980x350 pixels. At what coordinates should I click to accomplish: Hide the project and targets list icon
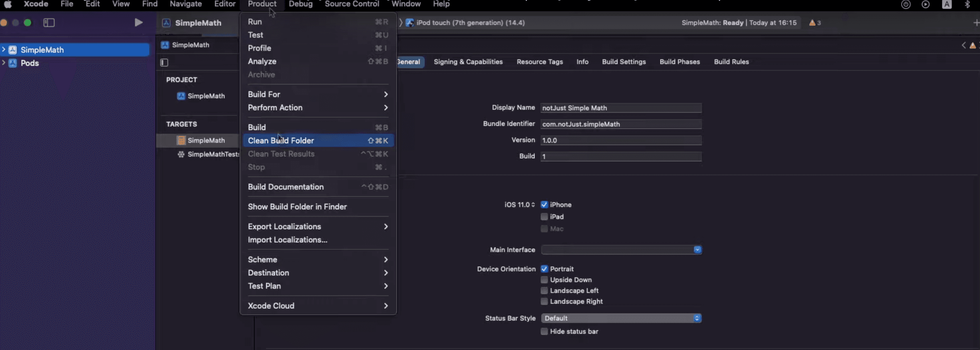(x=164, y=62)
